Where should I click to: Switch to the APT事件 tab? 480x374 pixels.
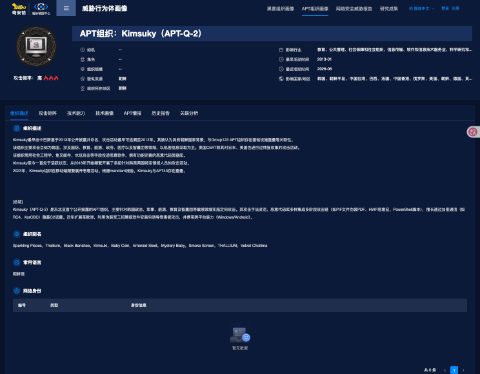[132, 113]
